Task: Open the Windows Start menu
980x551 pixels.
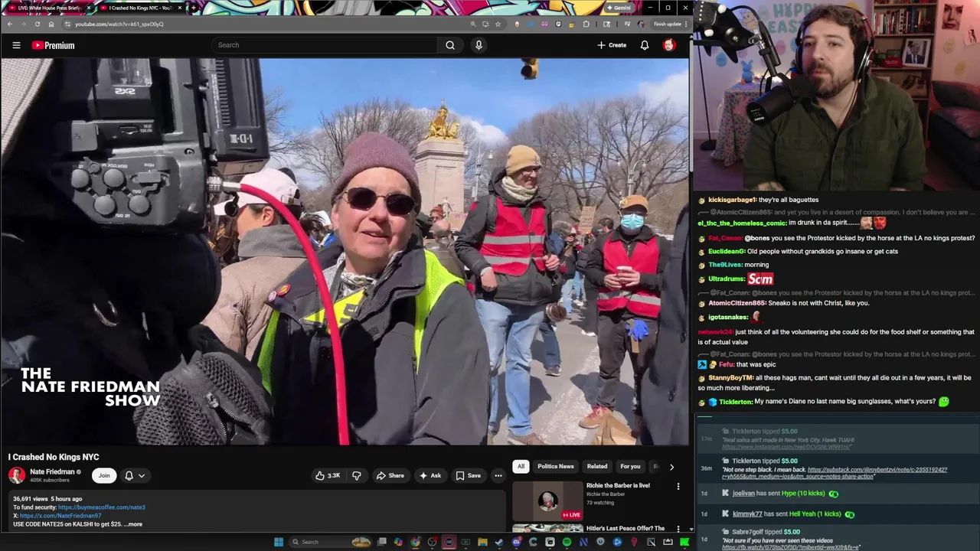Action: click(279, 542)
